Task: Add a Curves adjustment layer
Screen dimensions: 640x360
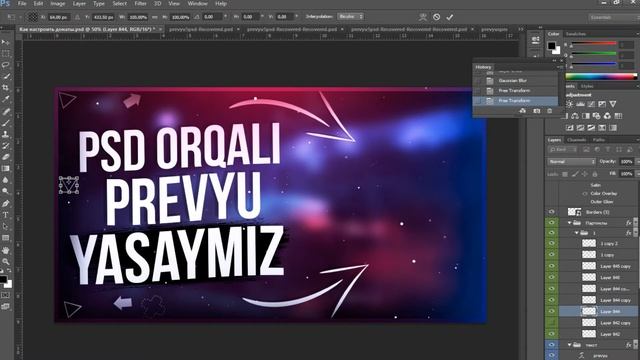Action: pyautogui.click(x=591, y=104)
